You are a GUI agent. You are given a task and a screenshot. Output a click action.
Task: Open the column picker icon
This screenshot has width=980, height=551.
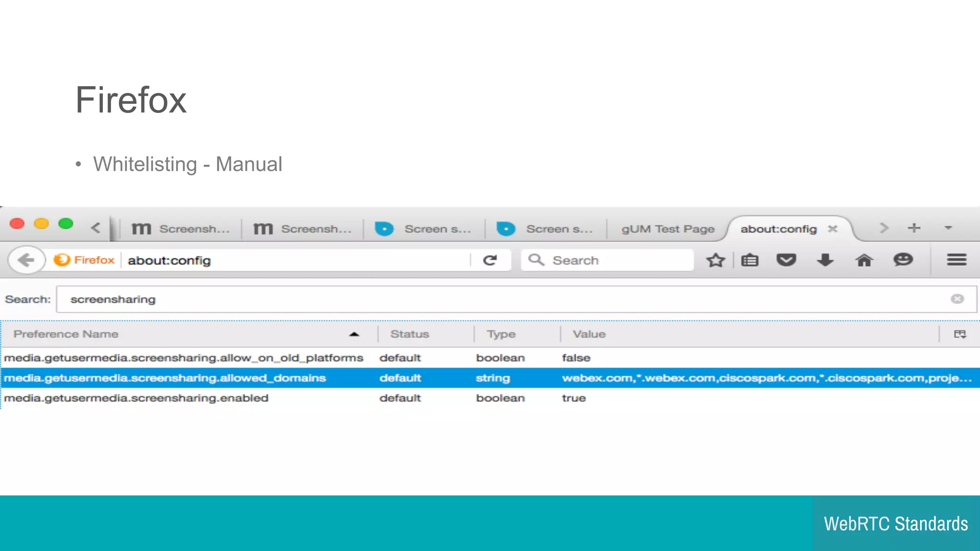tap(960, 334)
